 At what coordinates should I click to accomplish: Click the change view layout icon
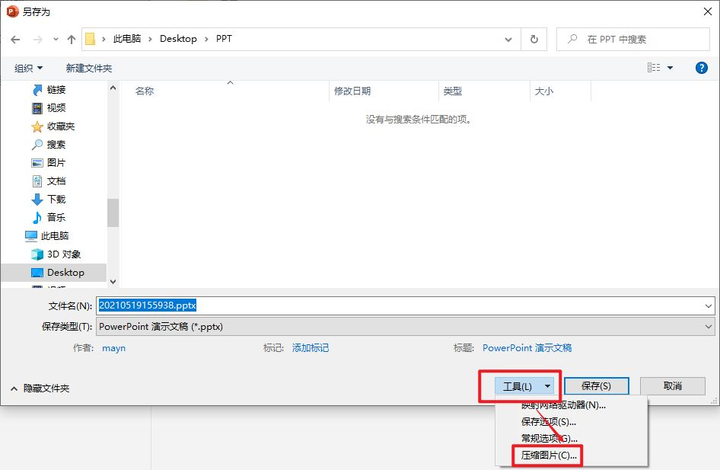pos(653,68)
